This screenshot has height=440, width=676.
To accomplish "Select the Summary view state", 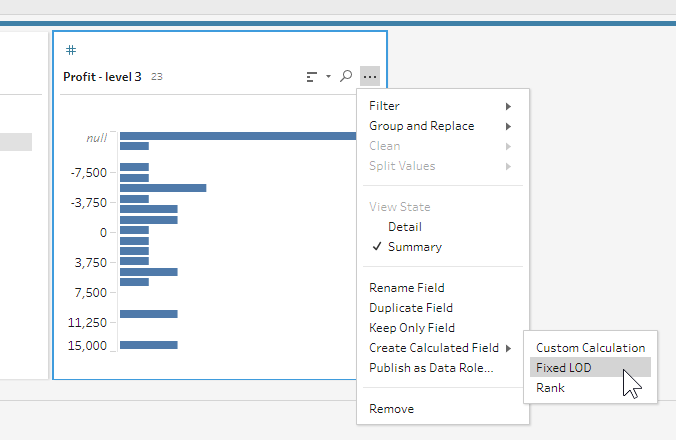I will click(414, 247).
